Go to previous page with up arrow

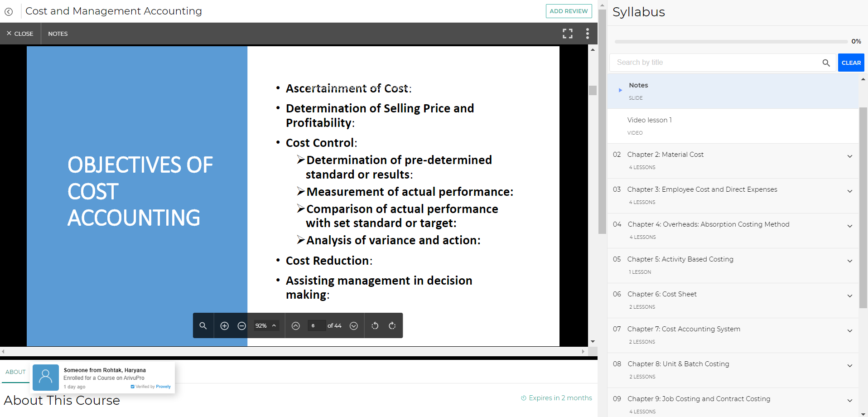pos(296,326)
